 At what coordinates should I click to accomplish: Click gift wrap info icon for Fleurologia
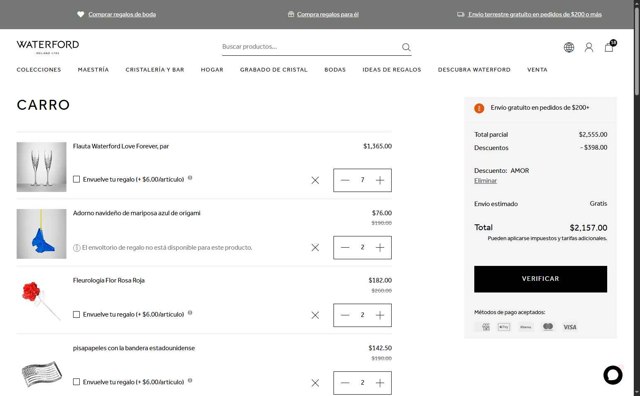[190, 313]
